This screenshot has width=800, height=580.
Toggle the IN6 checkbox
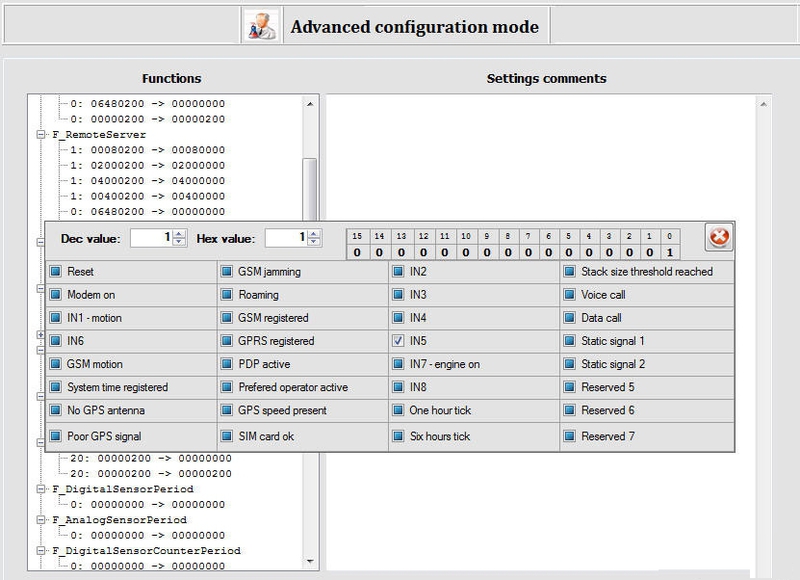(56, 341)
